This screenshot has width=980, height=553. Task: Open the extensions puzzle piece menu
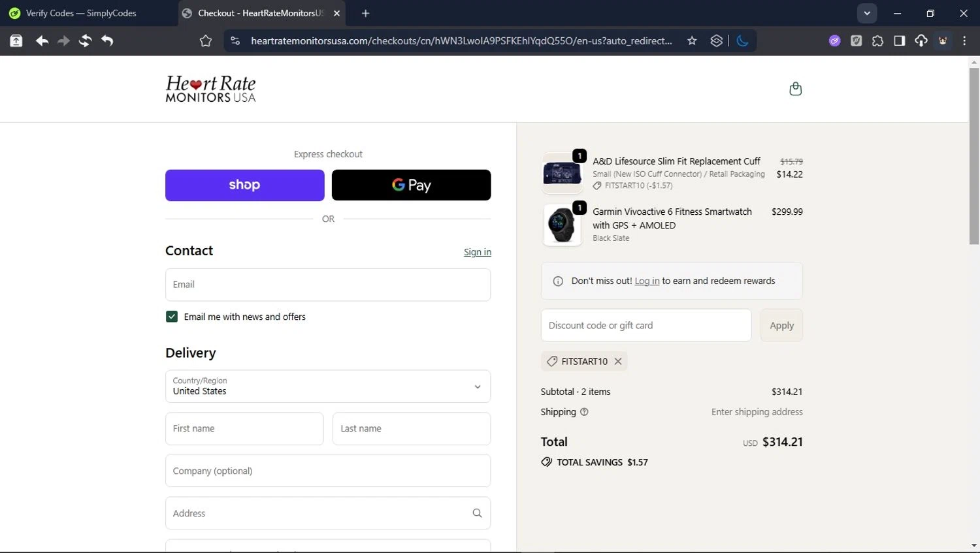click(x=877, y=41)
